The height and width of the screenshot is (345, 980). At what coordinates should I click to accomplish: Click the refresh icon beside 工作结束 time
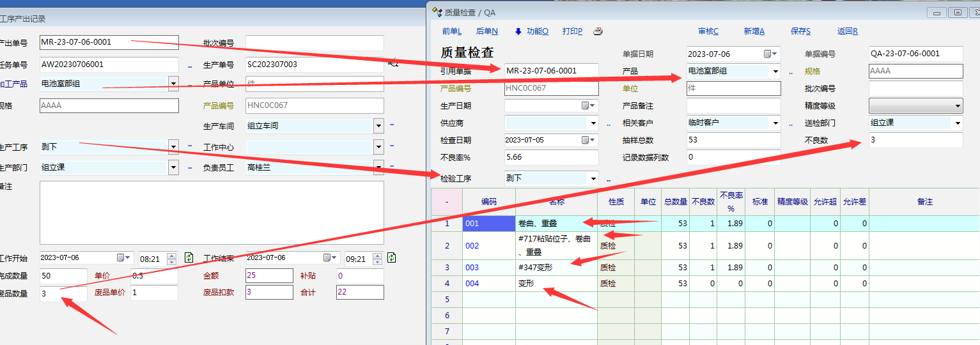[x=391, y=257]
